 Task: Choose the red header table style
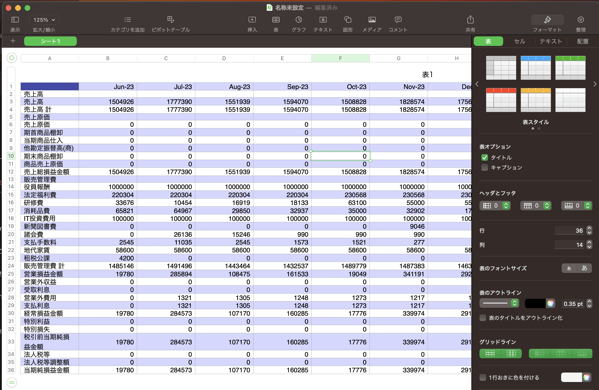(x=501, y=100)
